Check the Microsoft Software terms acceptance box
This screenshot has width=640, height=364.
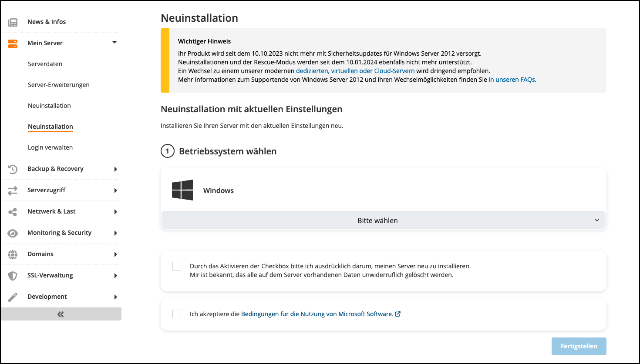pos(176,314)
